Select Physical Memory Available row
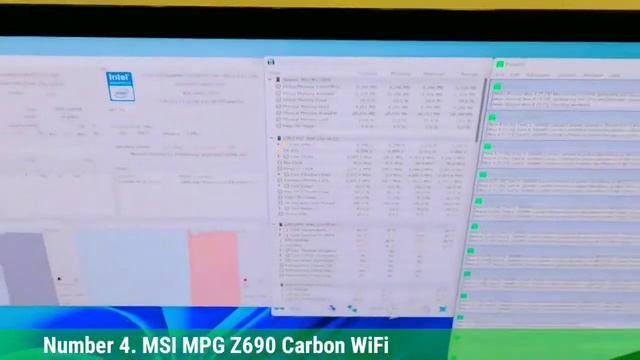 coord(376,113)
